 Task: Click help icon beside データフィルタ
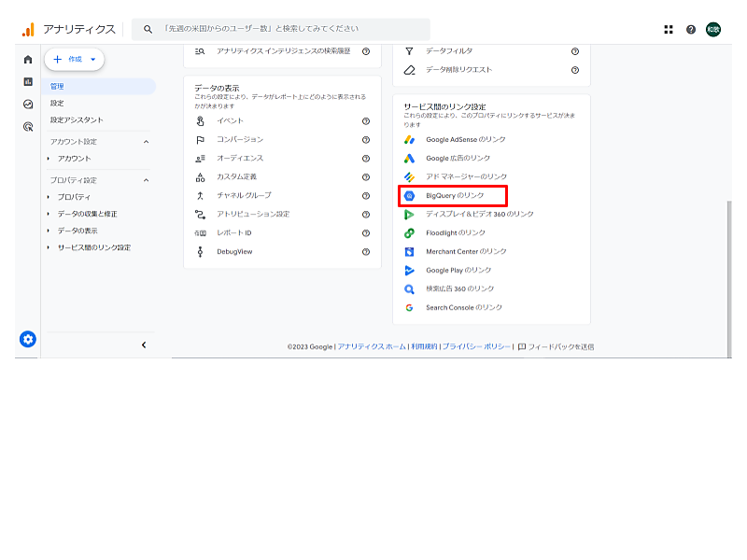coord(575,51)
